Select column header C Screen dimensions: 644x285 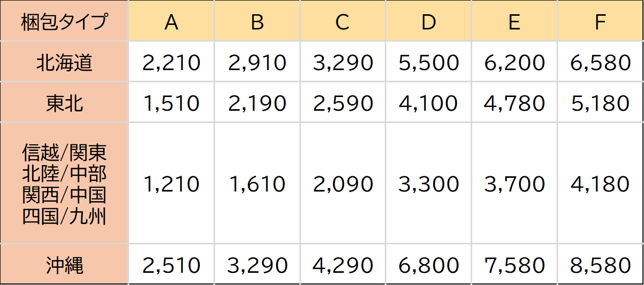343,22
